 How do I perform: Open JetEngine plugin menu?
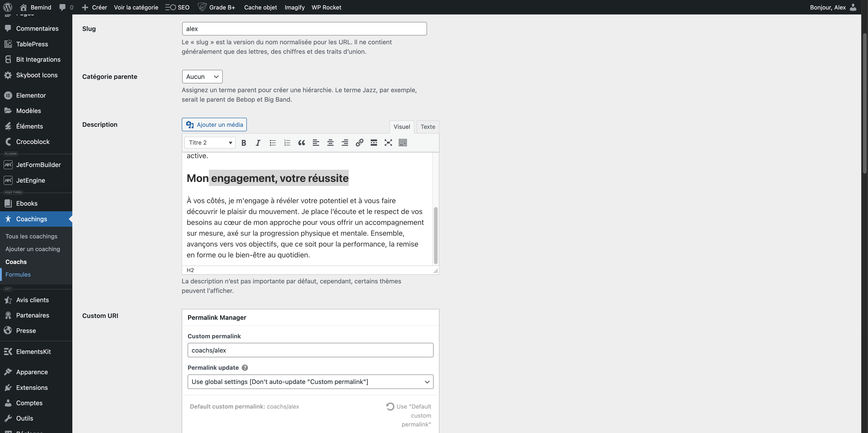tap(36, 180)
